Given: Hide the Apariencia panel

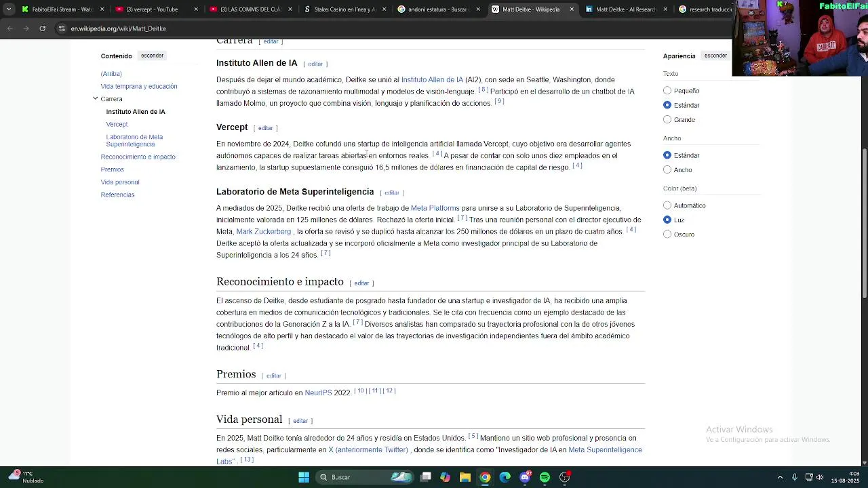Looking at the screenshot, I should coord(715,56).
